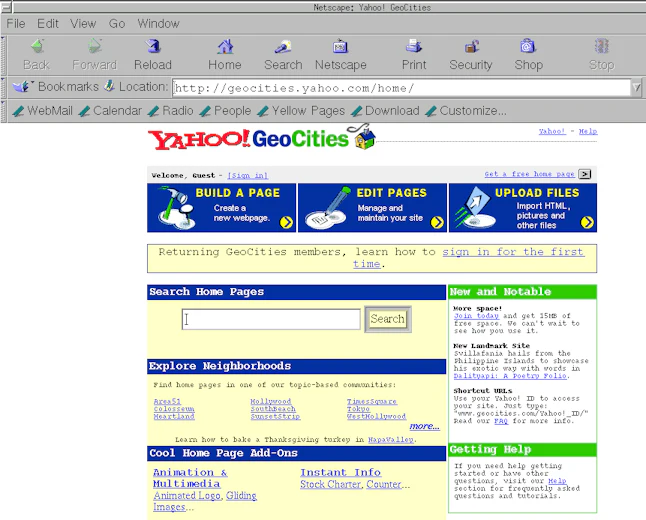
Task: Click the Stock Charter link
Action: click(330, 485)
